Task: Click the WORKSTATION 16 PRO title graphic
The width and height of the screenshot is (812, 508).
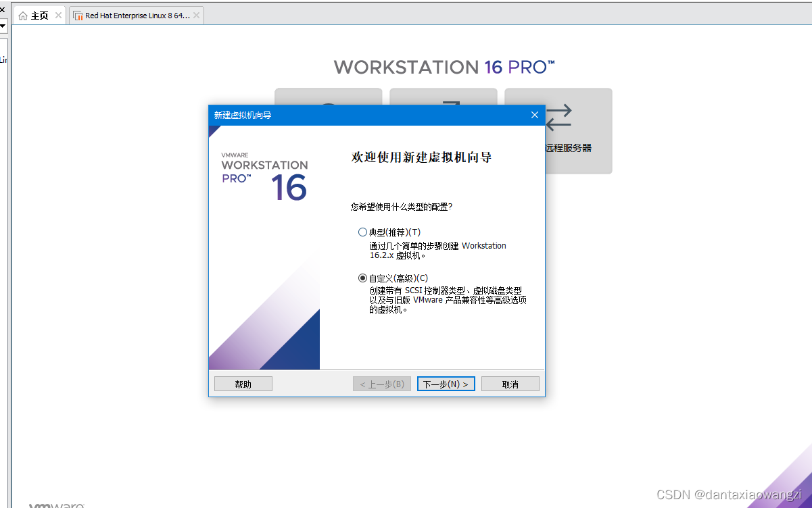Action: 443,66
